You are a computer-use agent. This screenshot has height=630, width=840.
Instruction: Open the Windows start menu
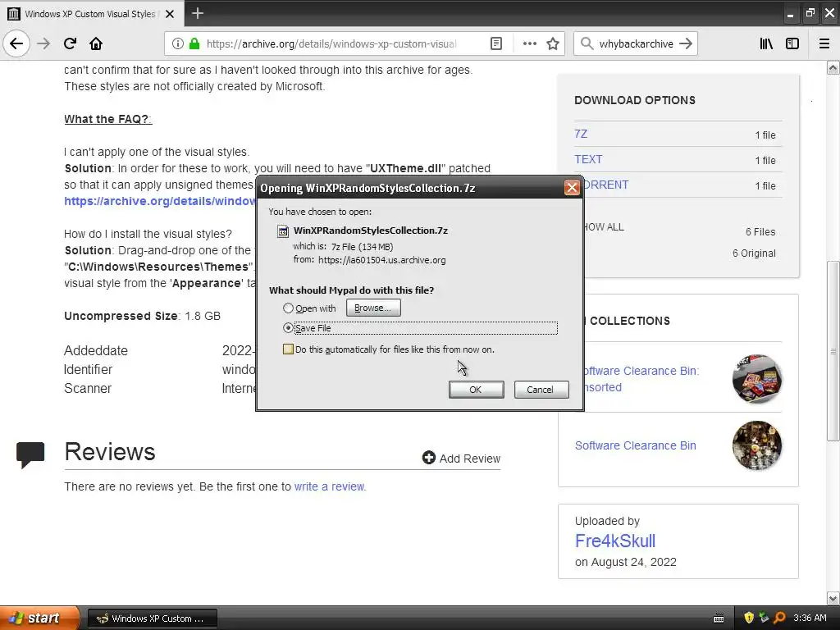coord(39,618)
